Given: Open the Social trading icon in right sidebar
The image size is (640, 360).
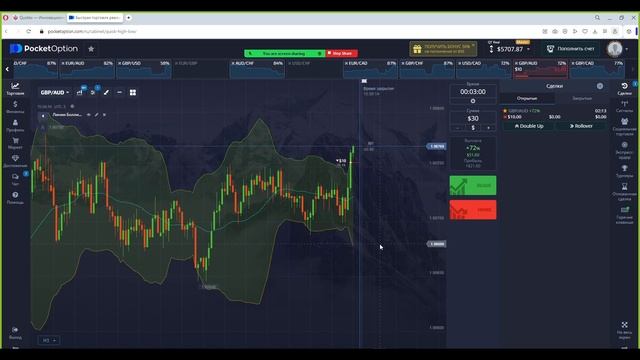Looking at the screenshot, I should pos(624,127).
